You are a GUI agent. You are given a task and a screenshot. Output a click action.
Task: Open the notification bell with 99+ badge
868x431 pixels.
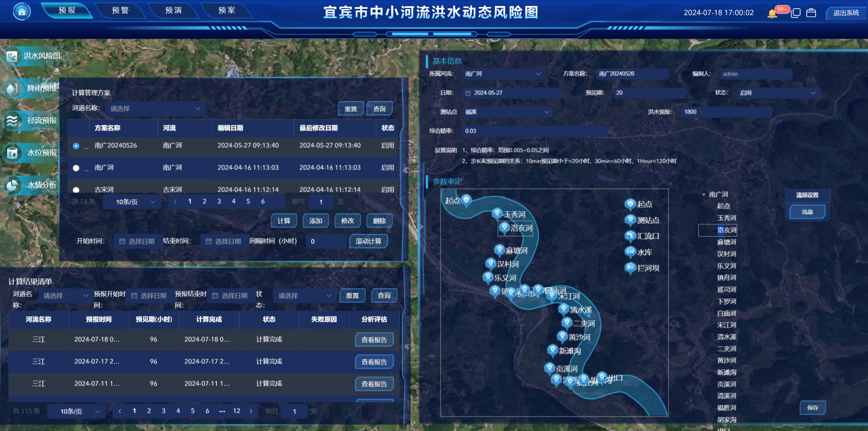[x=772, y=13]
